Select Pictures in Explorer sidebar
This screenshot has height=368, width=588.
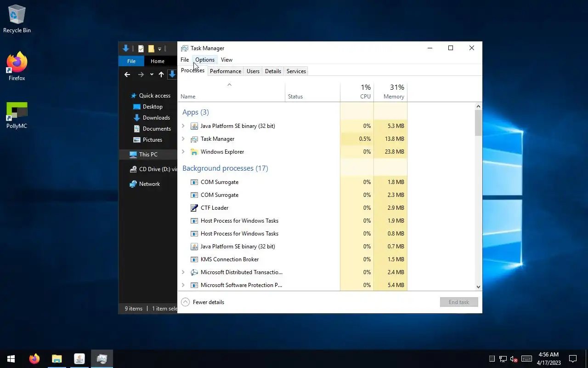147,140
